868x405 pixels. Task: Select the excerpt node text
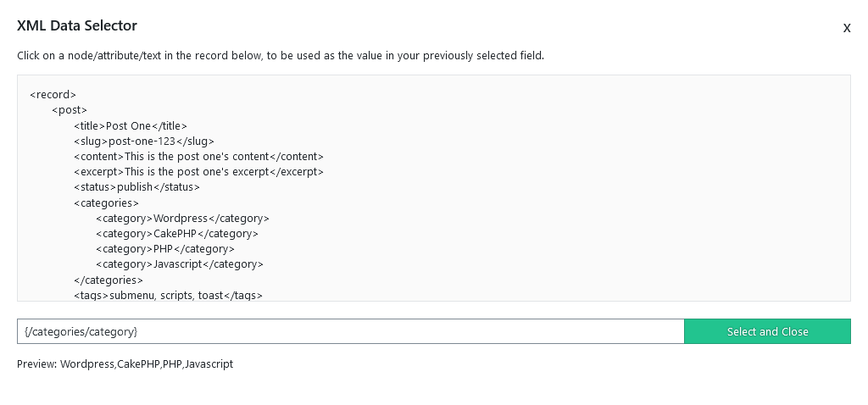[x=197, y=172]
